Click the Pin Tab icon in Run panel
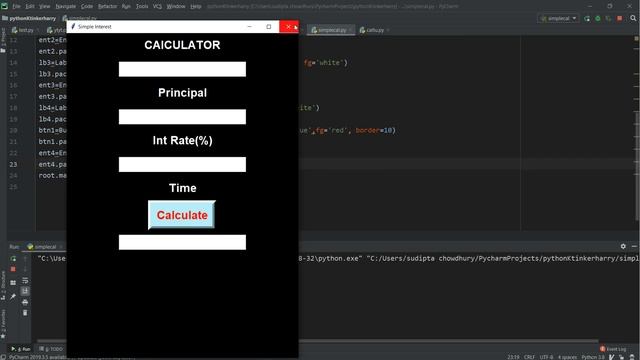This screenshot has height=360, width=640. click(x=13, y=296)
